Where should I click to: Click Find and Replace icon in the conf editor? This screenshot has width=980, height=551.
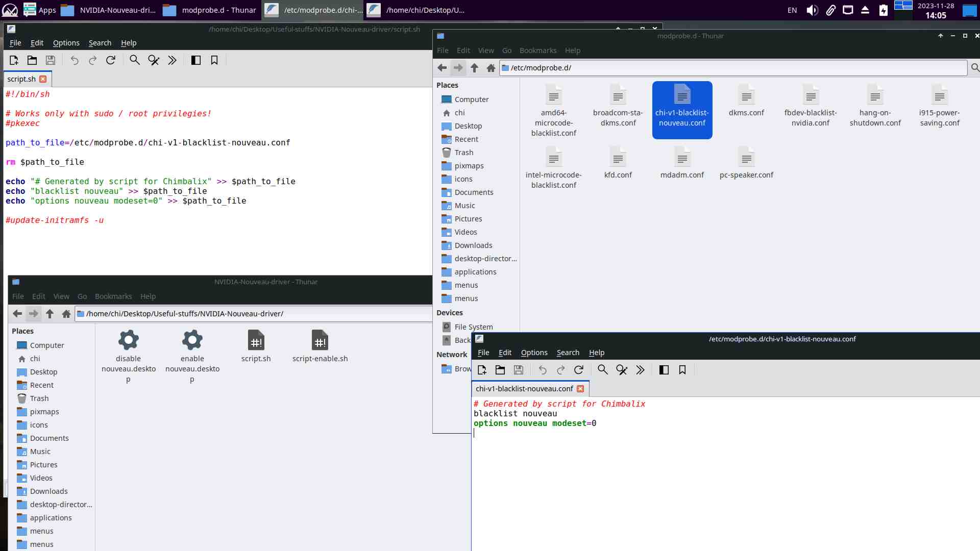pyautogui.click(x=622, y=370)
